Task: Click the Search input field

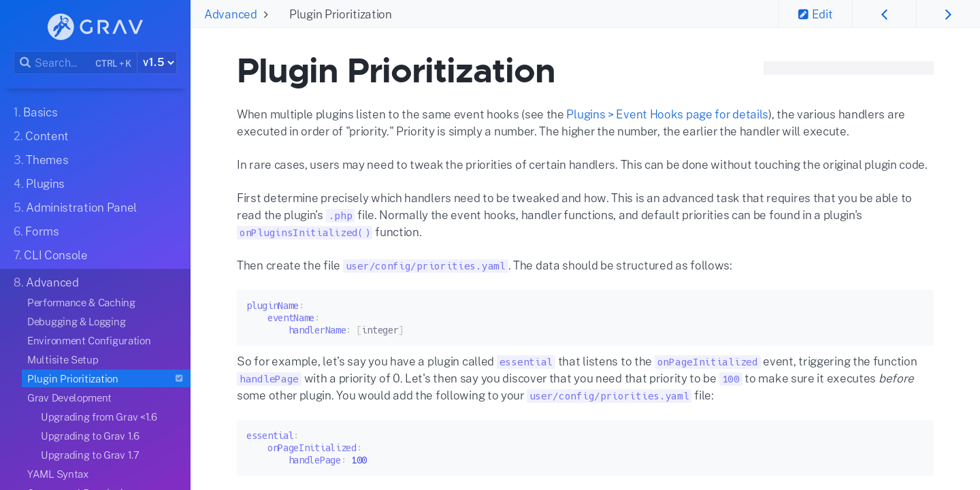Action: click(61, 63)
